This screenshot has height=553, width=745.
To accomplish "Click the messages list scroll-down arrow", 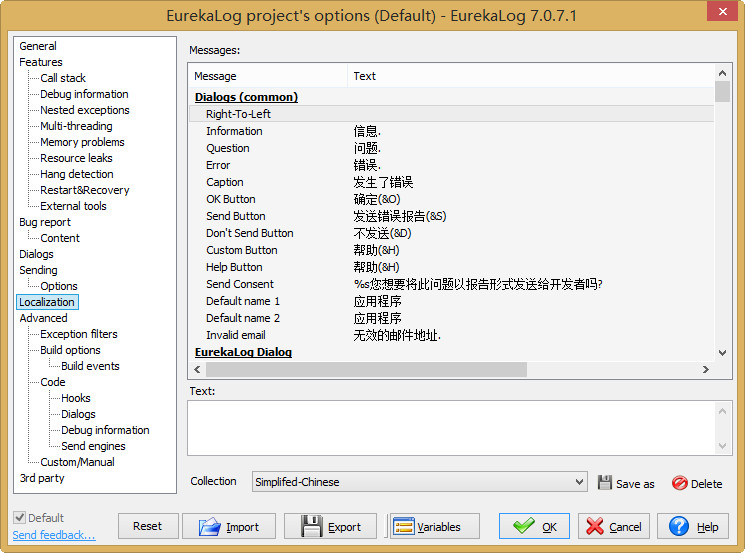I will pyautogui.click(x=722, y=353).
